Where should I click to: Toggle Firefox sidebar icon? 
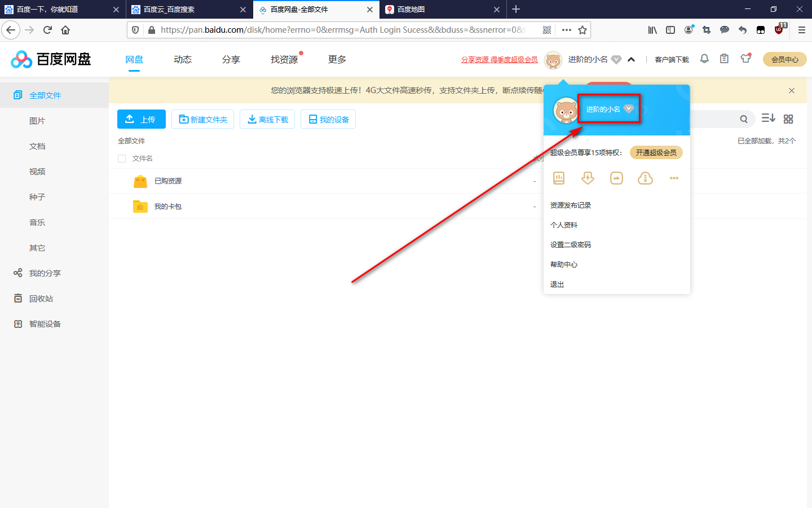670,30
